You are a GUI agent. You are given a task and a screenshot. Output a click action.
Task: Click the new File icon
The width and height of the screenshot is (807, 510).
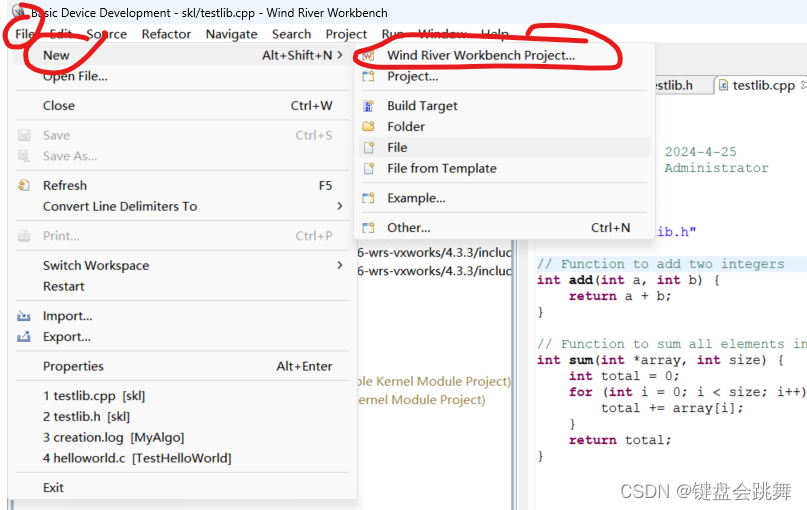tap(369, 148)
